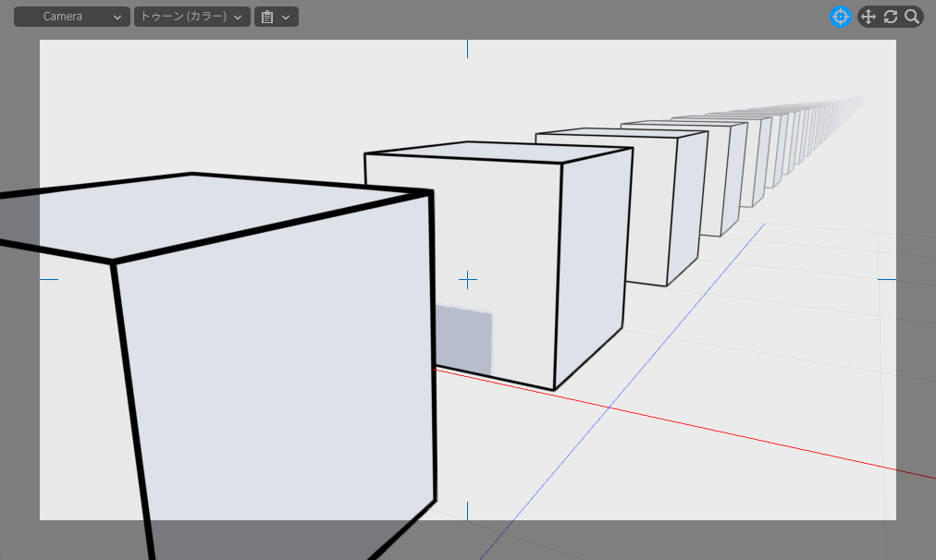Click the small gray-blue square behind the cubes
Image resolution: width=936 pixels, height=560 pixels.
(464, 340)
